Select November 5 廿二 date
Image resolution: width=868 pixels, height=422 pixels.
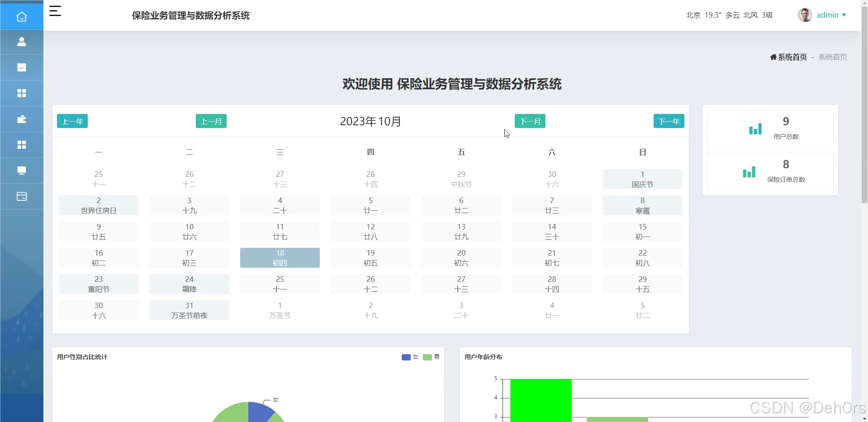(642, 310)
